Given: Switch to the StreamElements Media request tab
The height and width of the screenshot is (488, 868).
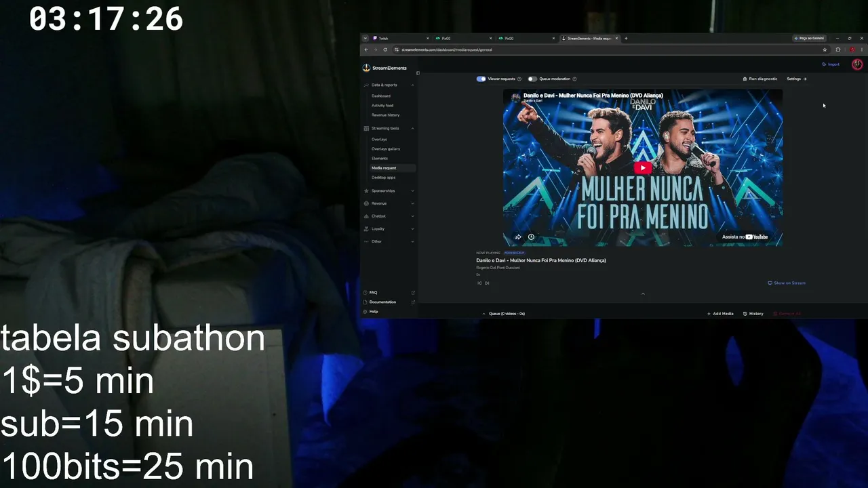Looking at the screenshot, I should point(590,39).
